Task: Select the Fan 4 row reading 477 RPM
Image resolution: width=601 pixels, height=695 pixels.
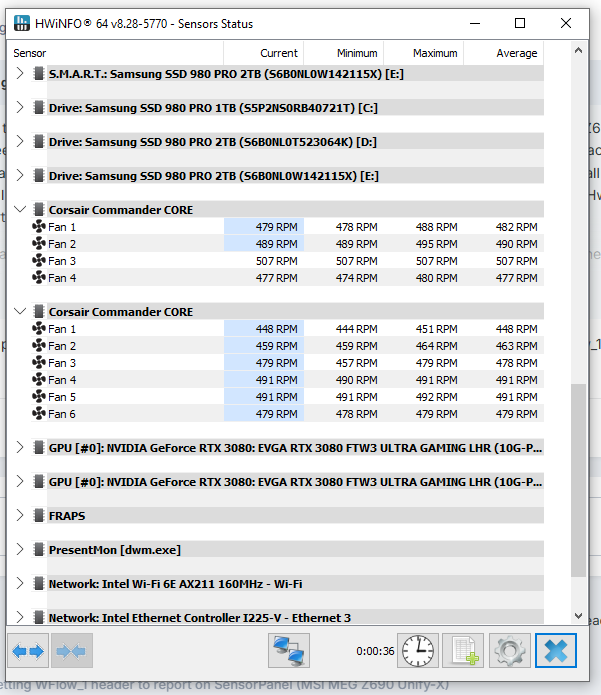Action: click(287, 278)
